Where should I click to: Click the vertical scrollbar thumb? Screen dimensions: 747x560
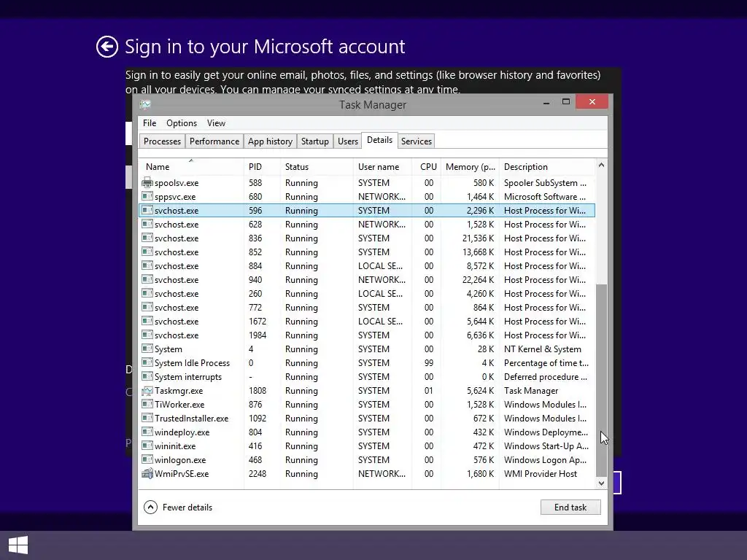[x=601, y=380]
